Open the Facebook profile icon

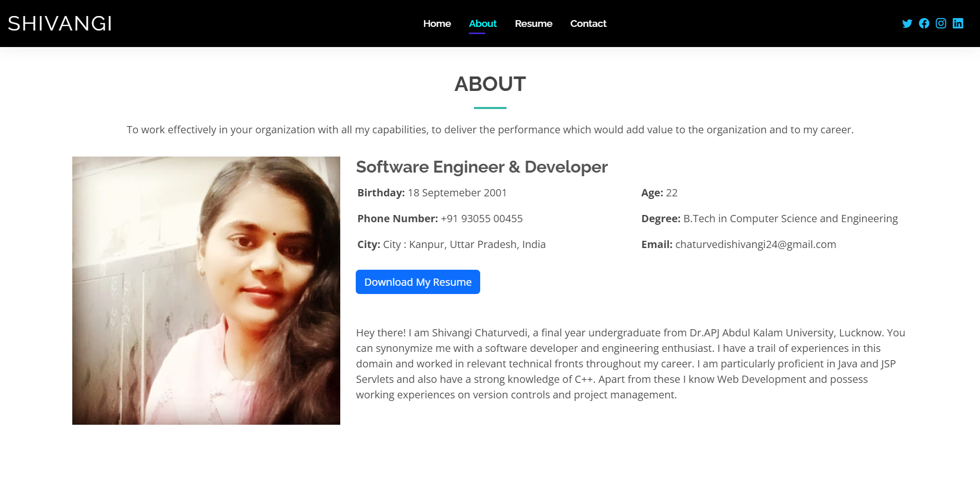pos(924,24)
